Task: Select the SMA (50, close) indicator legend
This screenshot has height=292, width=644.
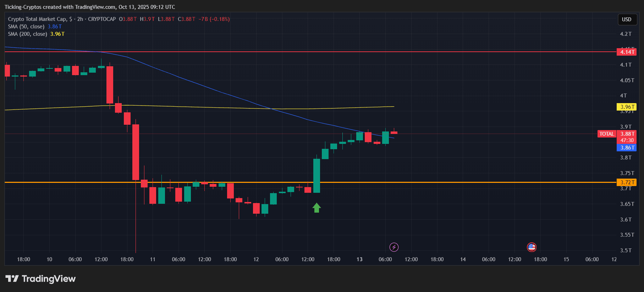Action: click(26, 27)
